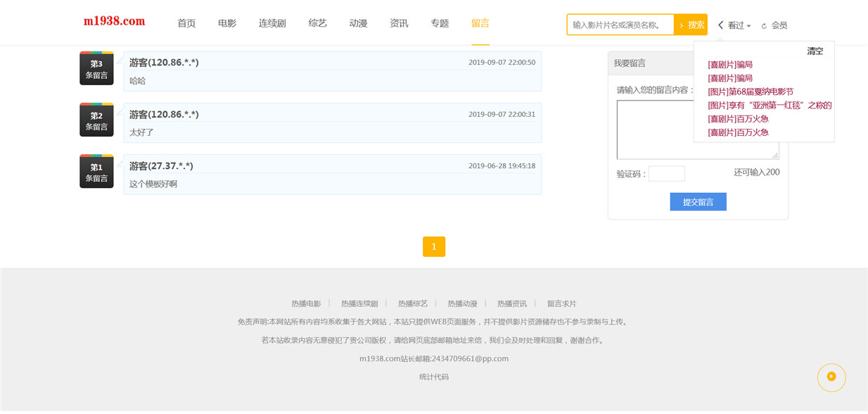The width and height of the screenshot is (868, 414).
Task: Click the 热播动漫 footer link
Action: (x=463, y=304)
